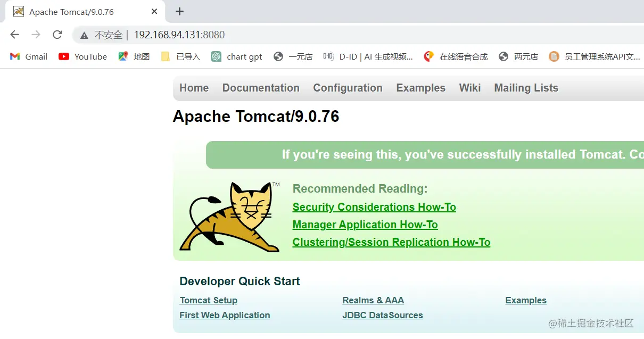Click the browser back arrow
Screen dimensions: 644x339
pyautogui.click(x=14, y=35)
